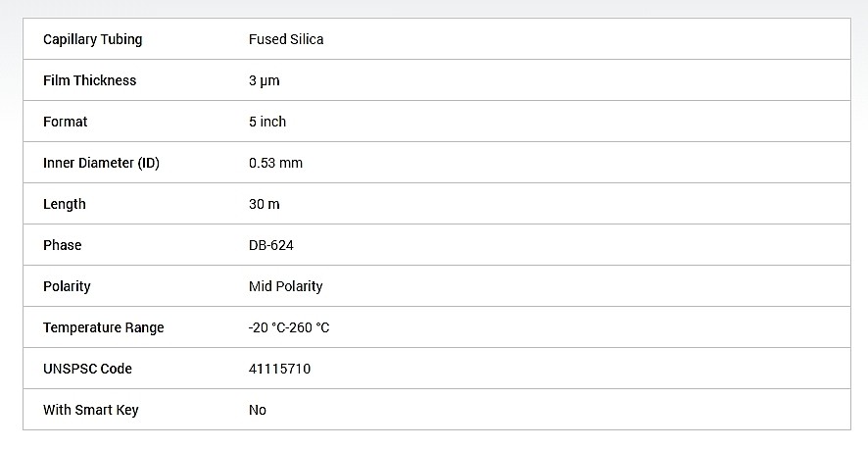This screenshot has height=449, width=868.
Task: Click the Phase row label
Action: 62,245
